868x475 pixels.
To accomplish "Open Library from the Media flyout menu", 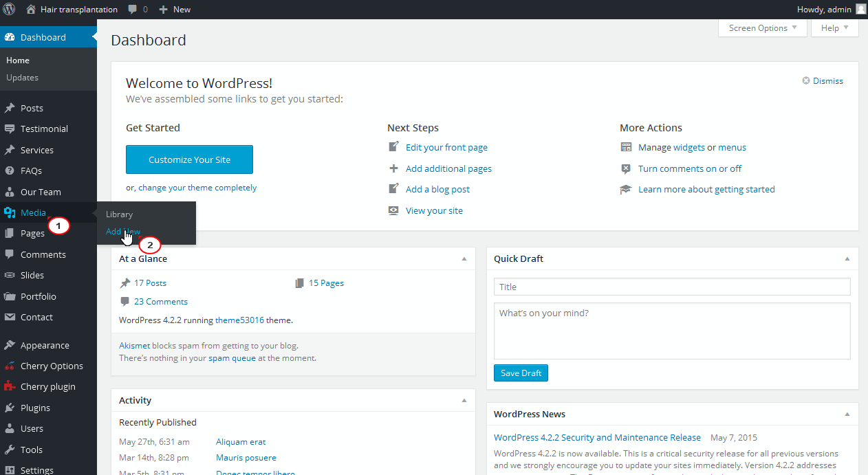I will (x=119, y=214).
